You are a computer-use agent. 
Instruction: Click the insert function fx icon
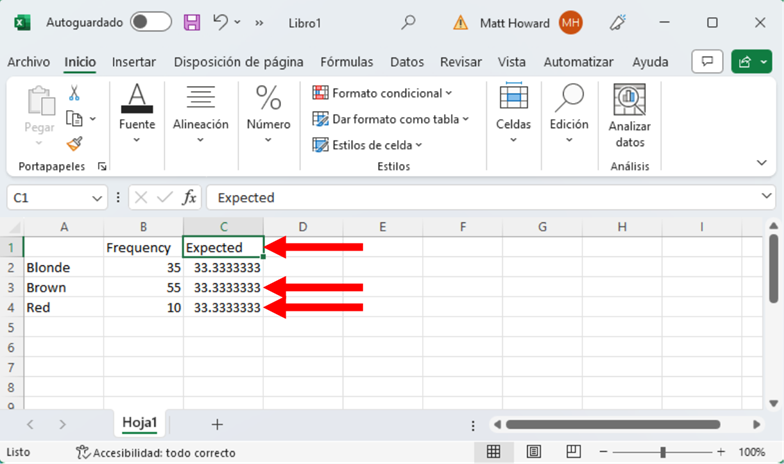click(189, 198)
